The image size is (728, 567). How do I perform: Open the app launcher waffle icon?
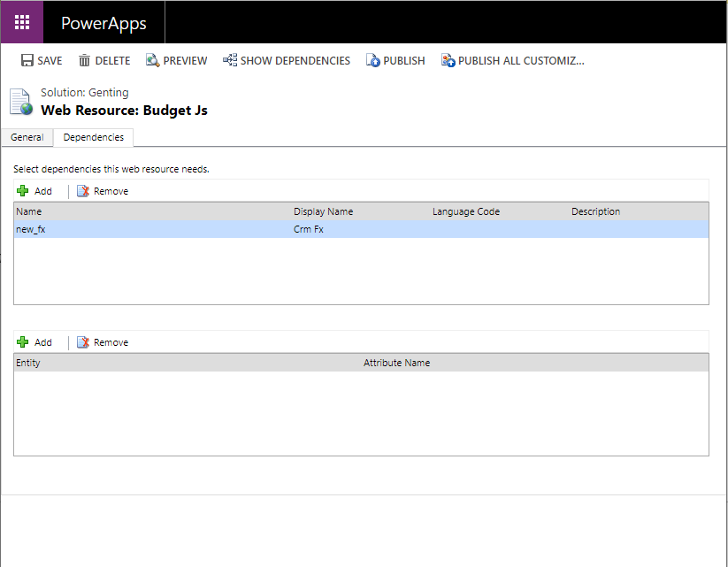(x=22, y=22)
